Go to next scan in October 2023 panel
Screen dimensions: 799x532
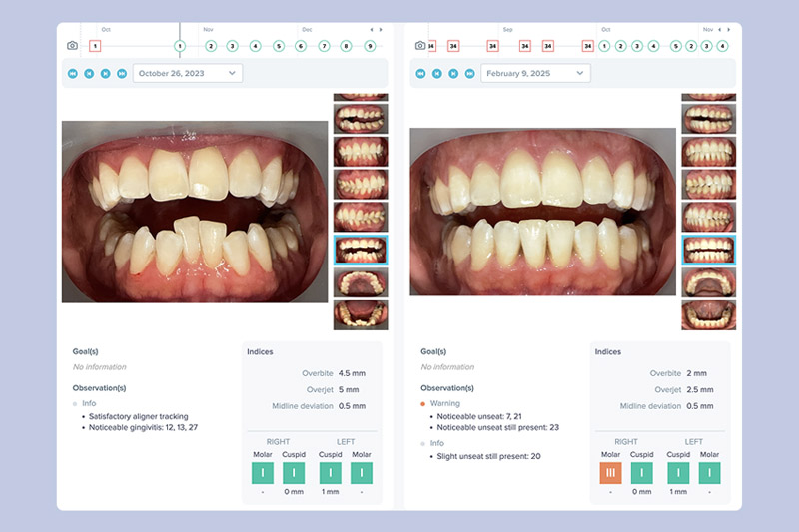[x=106, y=73]
